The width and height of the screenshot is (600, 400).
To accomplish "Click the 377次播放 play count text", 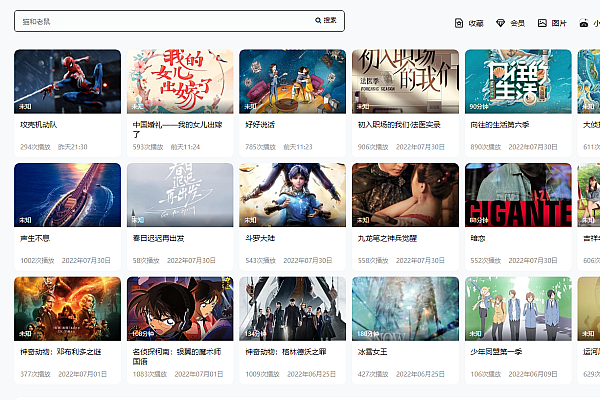I will pyautogui.click(x=35, y=374).
